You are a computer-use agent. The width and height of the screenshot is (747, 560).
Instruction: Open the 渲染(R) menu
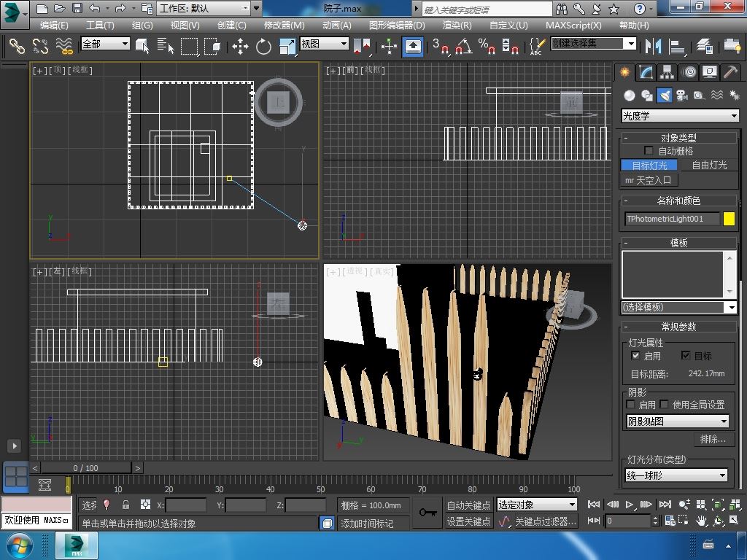point(457,25)
